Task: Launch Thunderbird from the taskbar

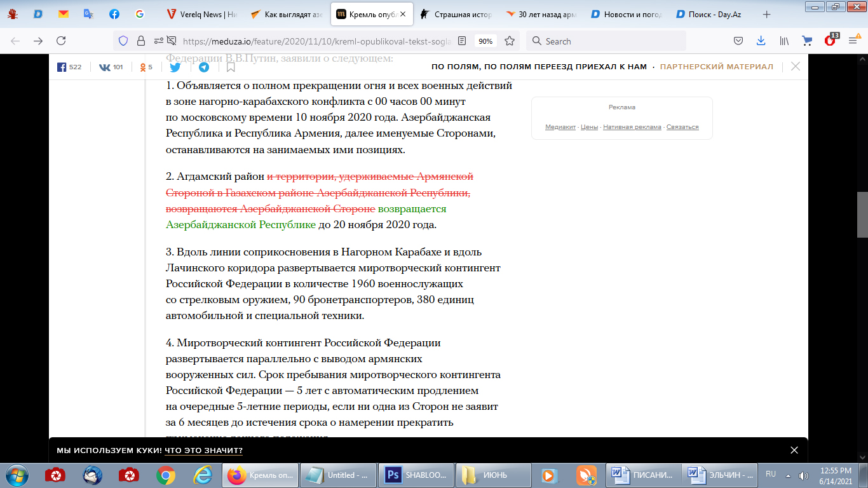Action: click(x=93, y=475)
